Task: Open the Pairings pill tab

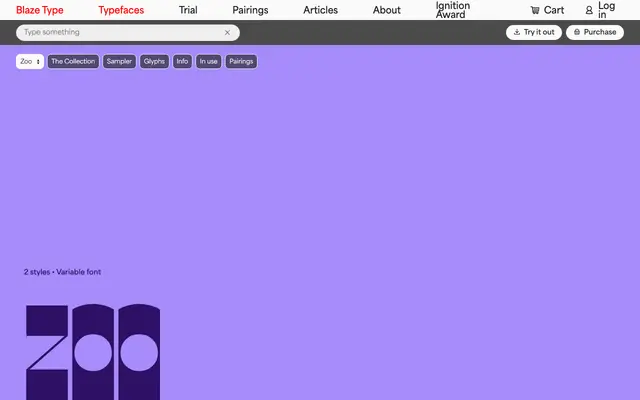Action: click(241, 62)
